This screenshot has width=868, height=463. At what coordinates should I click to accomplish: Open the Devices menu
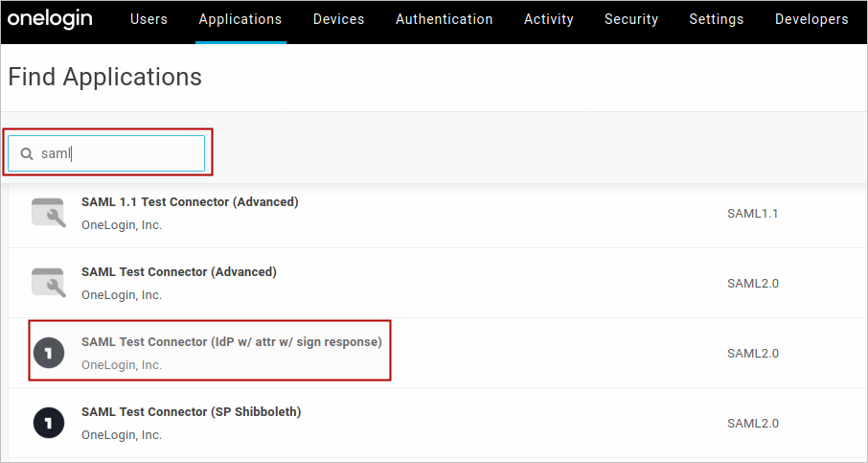(338, 19)
